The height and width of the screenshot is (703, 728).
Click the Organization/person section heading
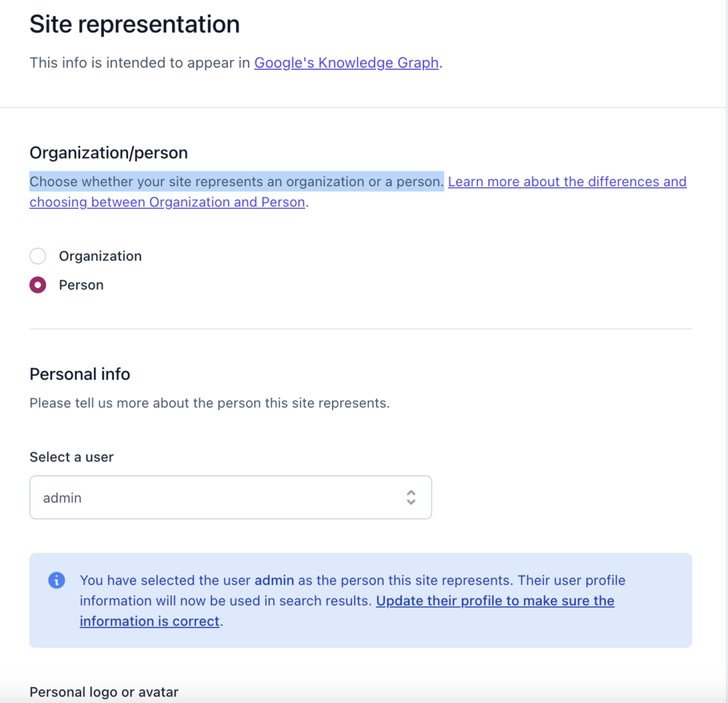pyautogui.click(x=109, y=153)
